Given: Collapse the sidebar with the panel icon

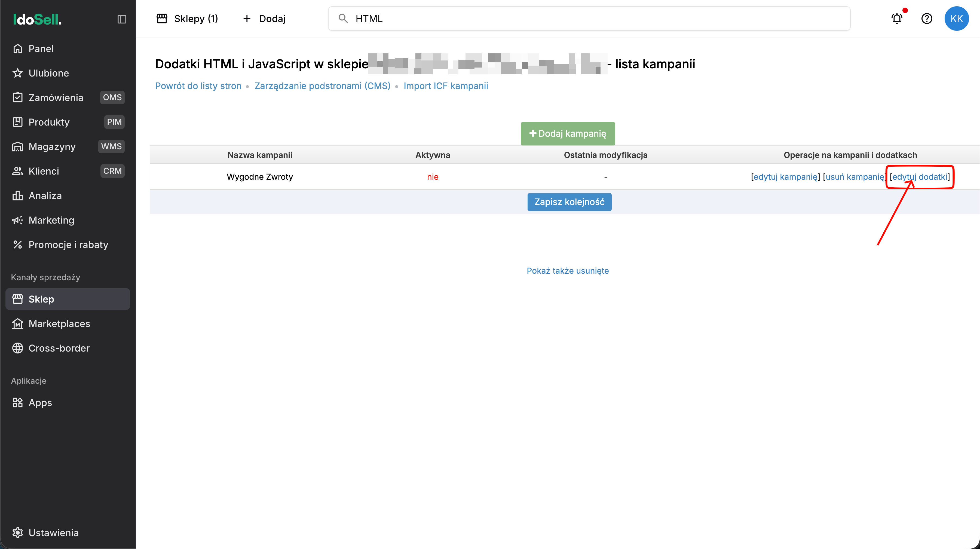Looking at the screenshot, I should 121,19.
